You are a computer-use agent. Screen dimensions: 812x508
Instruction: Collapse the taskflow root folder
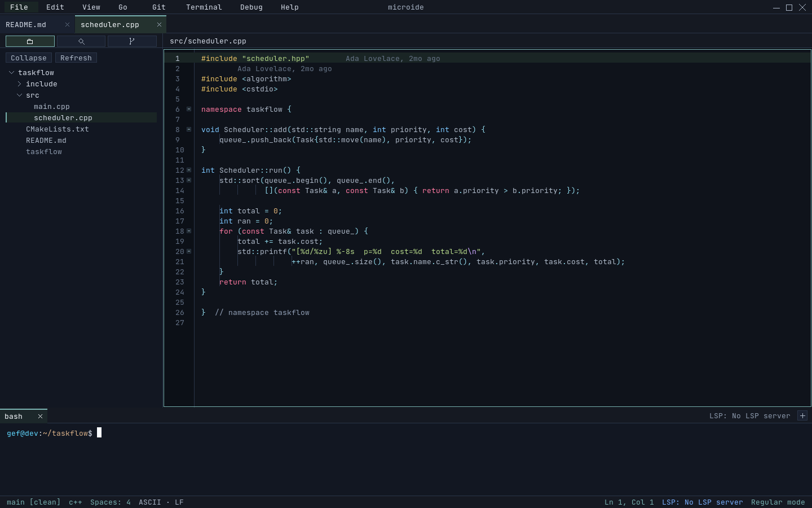[x=11, y=72]
